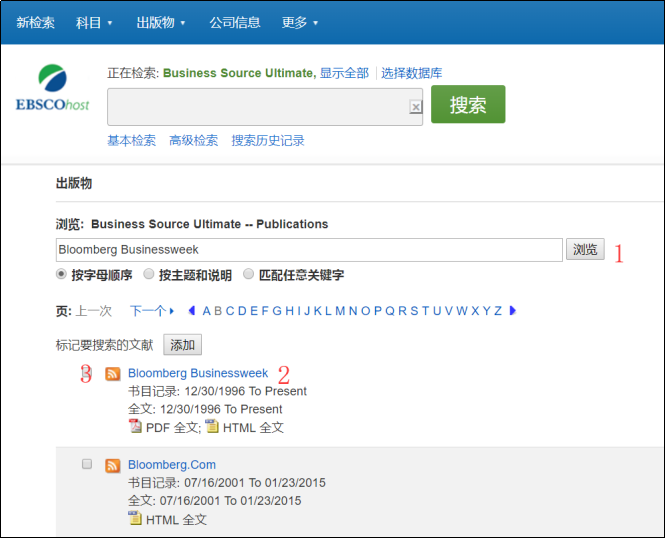Open RSS feed icon for Bloomberg Businessweek
Screen dimensions: 665x539
pyautogui.click(x=113, y=374)
